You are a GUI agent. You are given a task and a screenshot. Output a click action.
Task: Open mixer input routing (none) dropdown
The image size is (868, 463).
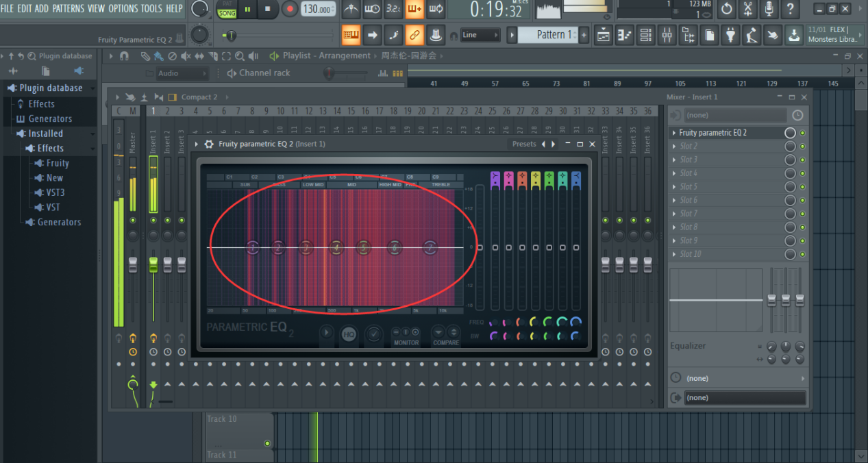click(x=736, y=115)
